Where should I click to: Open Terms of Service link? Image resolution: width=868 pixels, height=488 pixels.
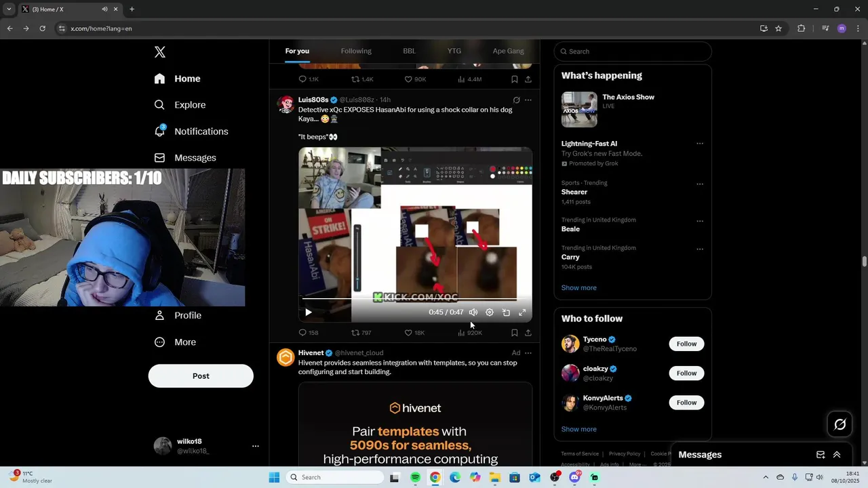[580, 454]
